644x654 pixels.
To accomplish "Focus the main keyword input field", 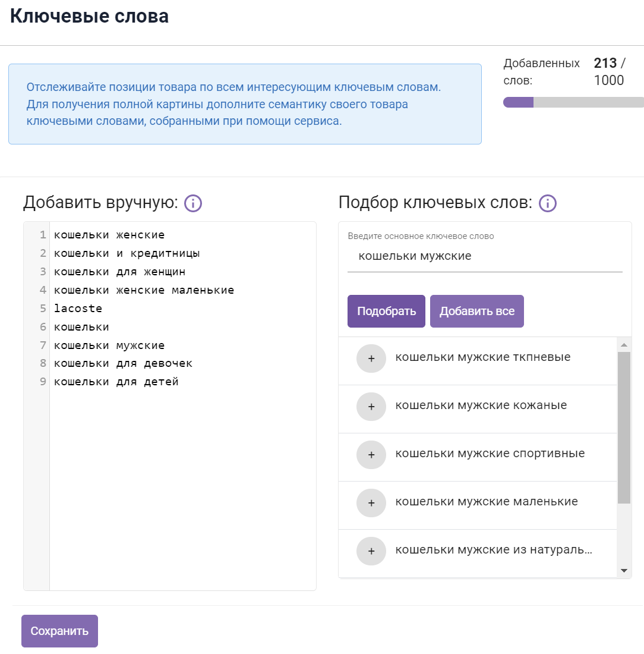I will (x=484, y=257).
